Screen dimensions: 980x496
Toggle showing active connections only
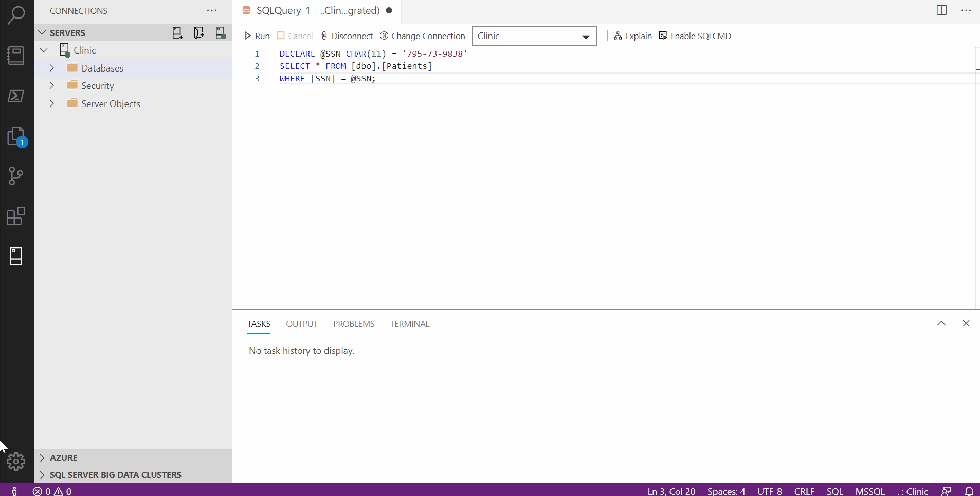220,32
